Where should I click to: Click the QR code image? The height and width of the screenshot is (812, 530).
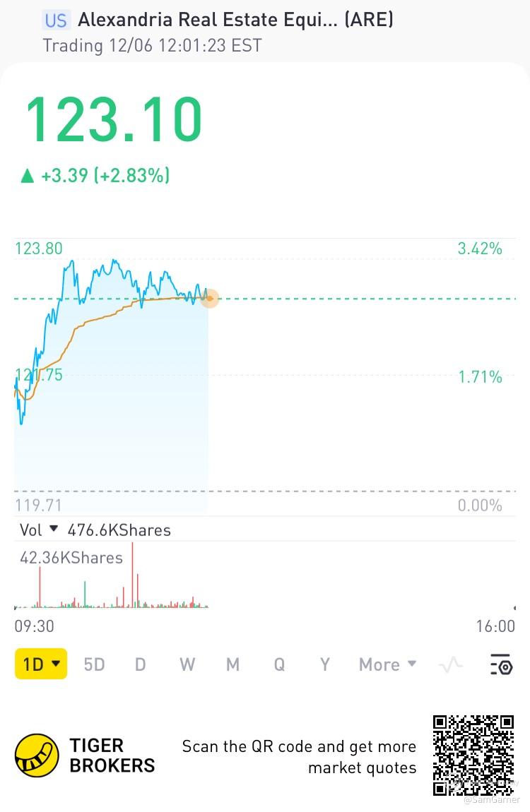pos(473,756)
